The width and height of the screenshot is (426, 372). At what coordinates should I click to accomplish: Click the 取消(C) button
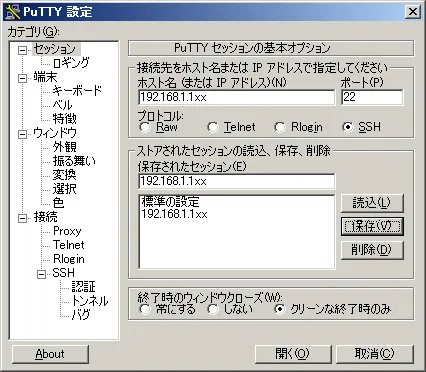[375, 354]
